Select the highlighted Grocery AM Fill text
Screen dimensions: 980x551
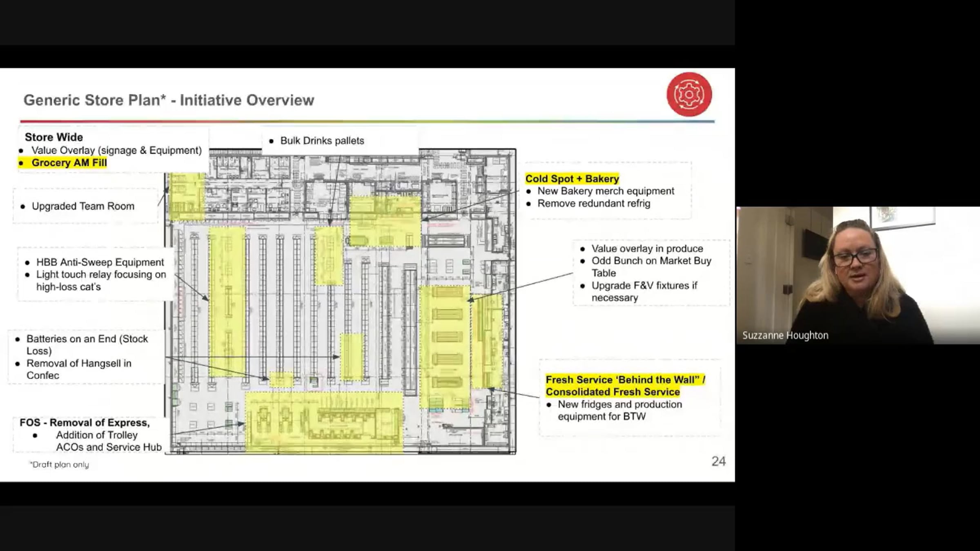69,163
